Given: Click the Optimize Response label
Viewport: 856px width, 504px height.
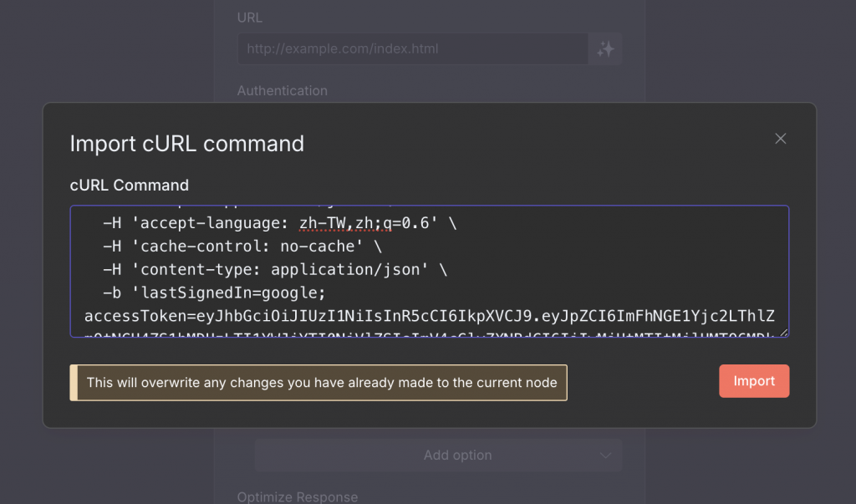Looking at the screenshot, I should tap(297, 497).
